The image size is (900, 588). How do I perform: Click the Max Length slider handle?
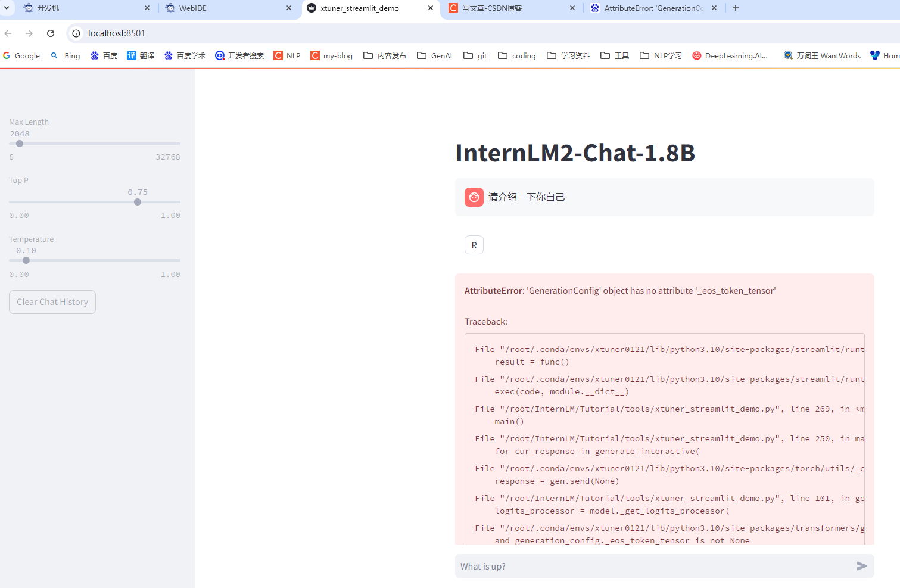point(20,144)
